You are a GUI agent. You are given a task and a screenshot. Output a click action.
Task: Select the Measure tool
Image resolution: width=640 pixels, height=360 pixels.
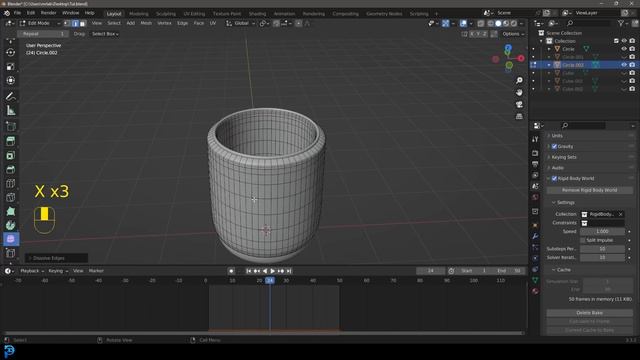11,111
